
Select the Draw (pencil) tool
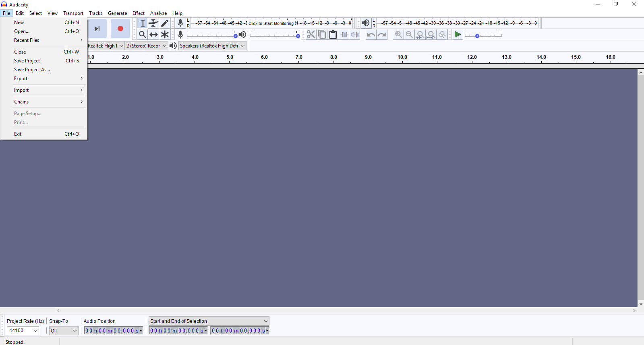point(165,23)
